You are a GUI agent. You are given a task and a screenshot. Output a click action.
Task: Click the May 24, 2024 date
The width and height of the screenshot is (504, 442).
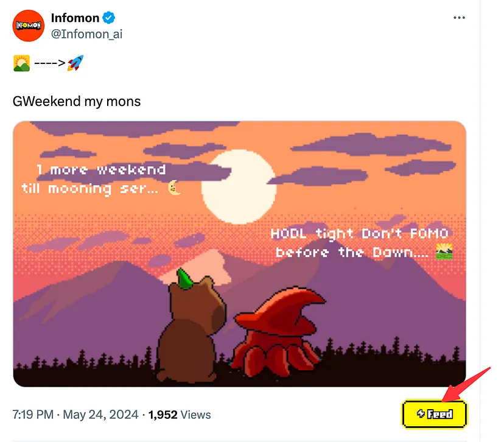click(x=100, y=415)
